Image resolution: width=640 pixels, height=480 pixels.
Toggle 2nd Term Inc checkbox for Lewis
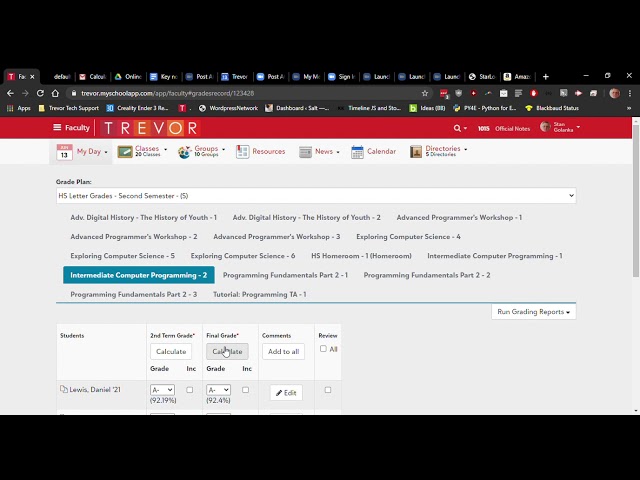pos(190,390)
